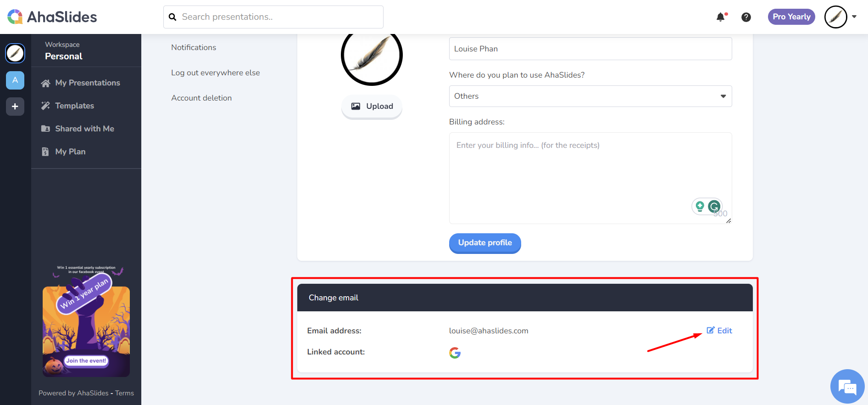Open the notifications bell

tap(721, 17)
